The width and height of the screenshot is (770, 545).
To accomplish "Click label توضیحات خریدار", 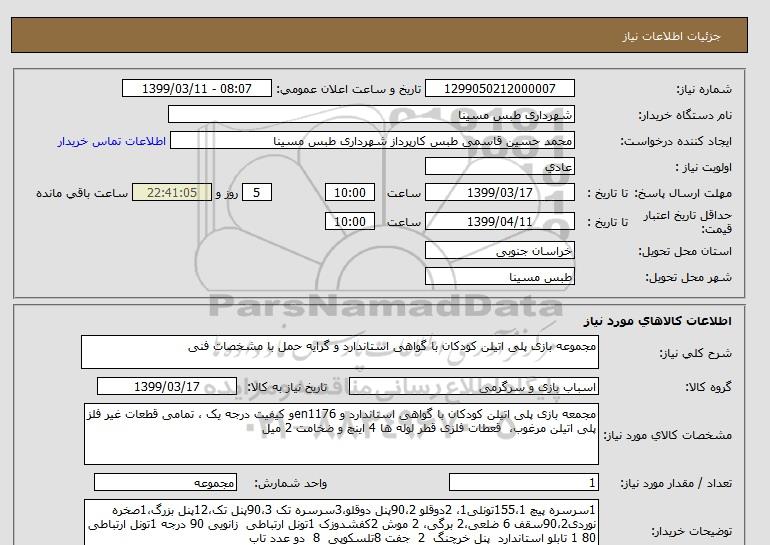I will (691, 531).
